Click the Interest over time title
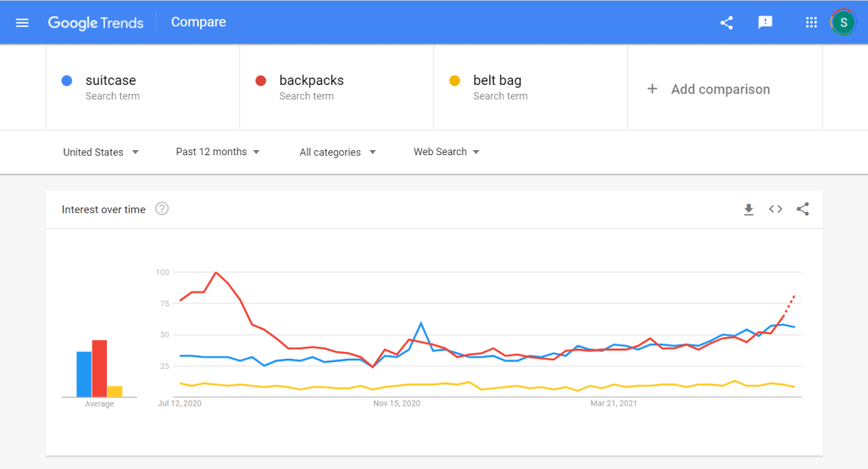 (x=103, y=209)
